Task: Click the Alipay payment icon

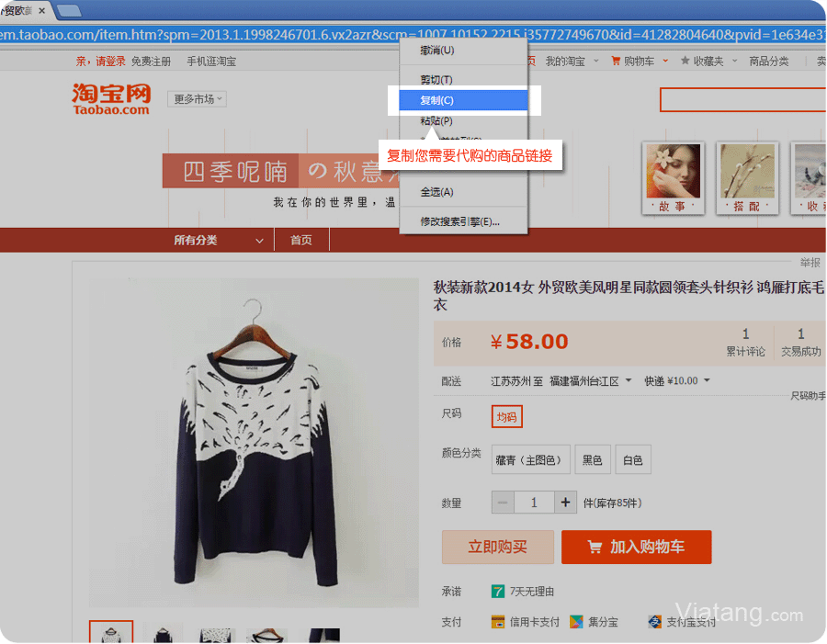Action: pos(654,622)
